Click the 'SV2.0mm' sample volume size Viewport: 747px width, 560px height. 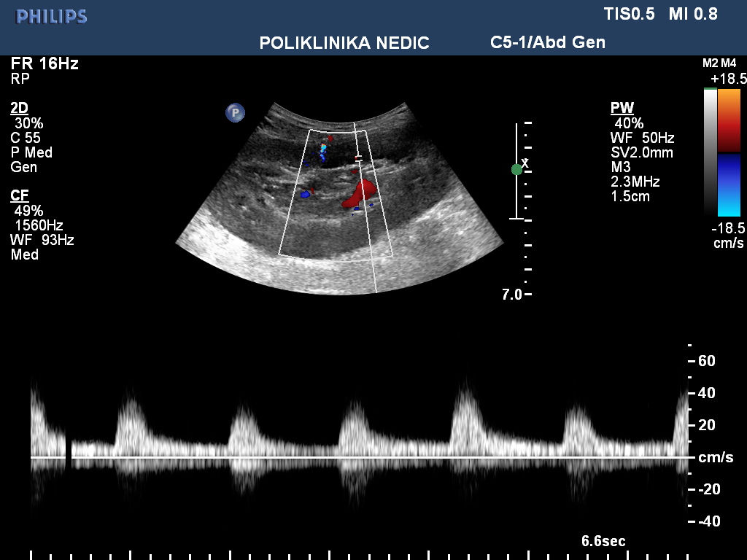642,153
